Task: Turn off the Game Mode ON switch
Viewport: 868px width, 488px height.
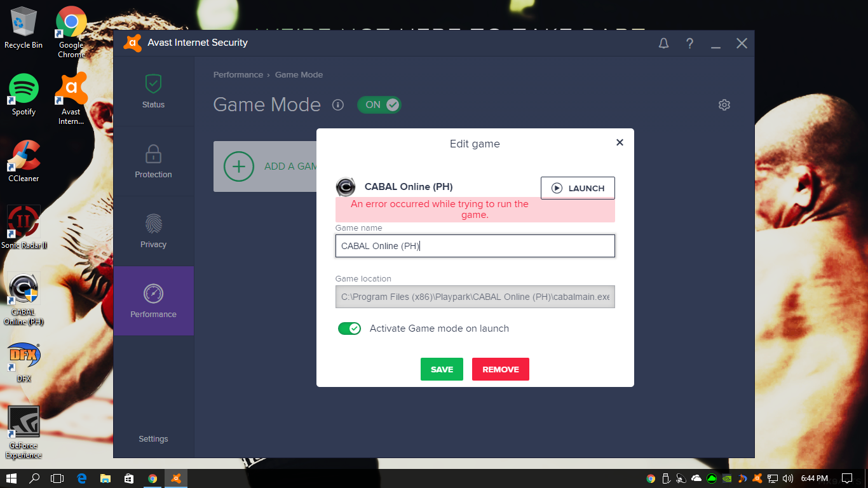Action: pyautogui.click(x=379, y=105)
